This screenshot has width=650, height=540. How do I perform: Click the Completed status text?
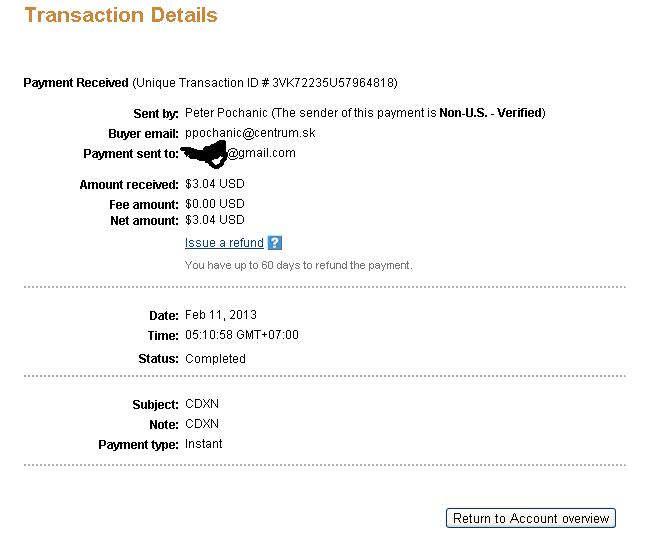point(215,359)
